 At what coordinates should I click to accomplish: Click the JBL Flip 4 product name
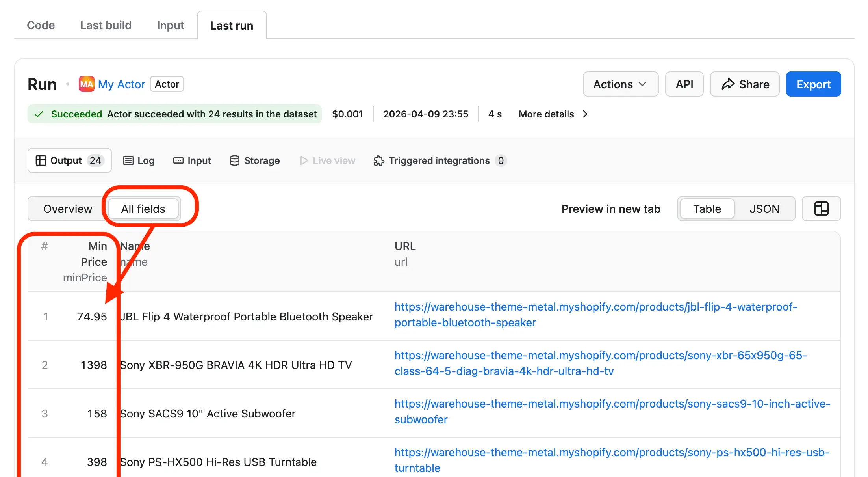(246, 317)
